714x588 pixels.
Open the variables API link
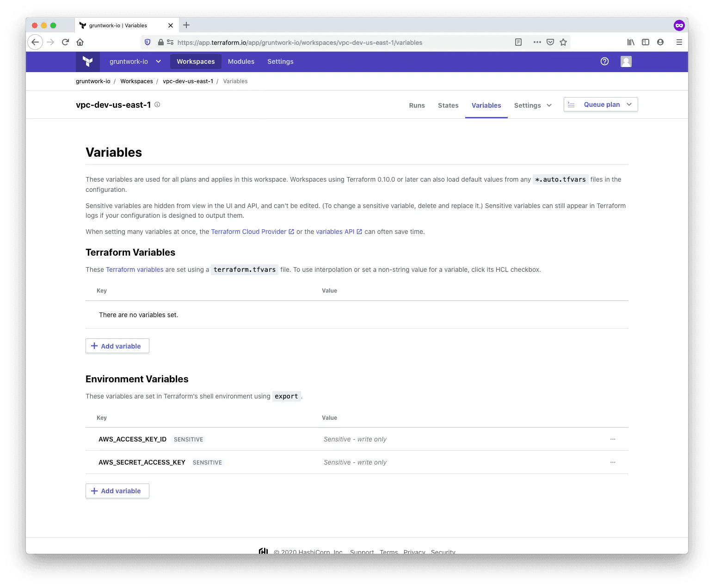(339, 232)
